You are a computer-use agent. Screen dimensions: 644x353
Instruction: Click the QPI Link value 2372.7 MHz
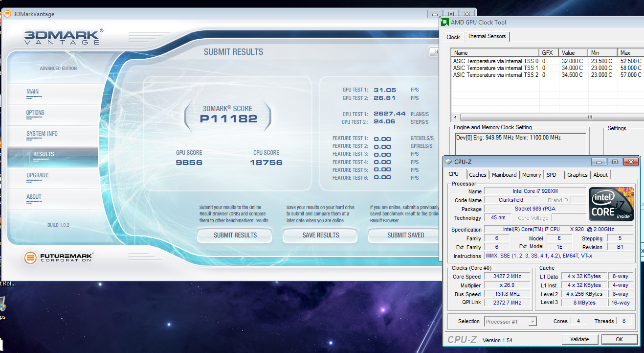pos(507,303)
